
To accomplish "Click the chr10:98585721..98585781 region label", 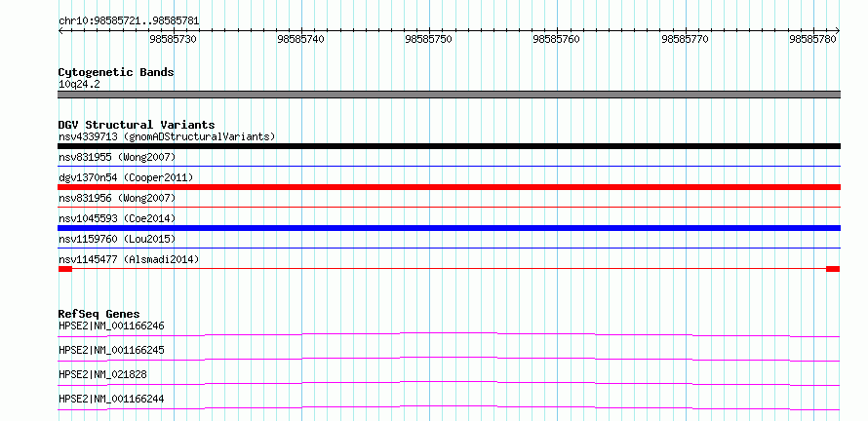I will [129, 21].
